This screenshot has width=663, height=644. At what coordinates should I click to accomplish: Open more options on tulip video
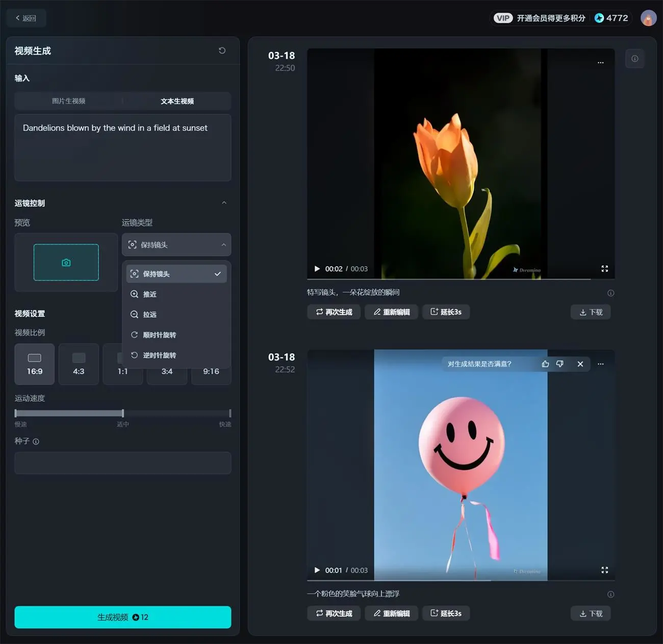(x=600, y=63)
